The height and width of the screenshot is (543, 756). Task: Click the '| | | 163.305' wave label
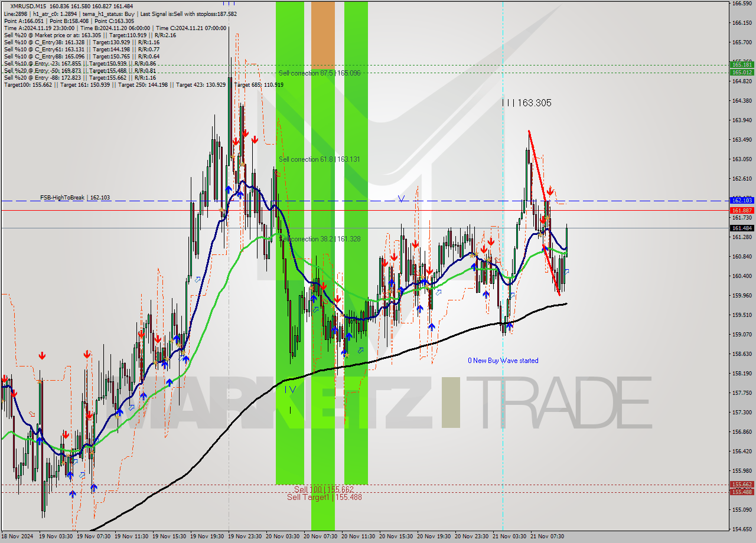[x=527, y=103]
